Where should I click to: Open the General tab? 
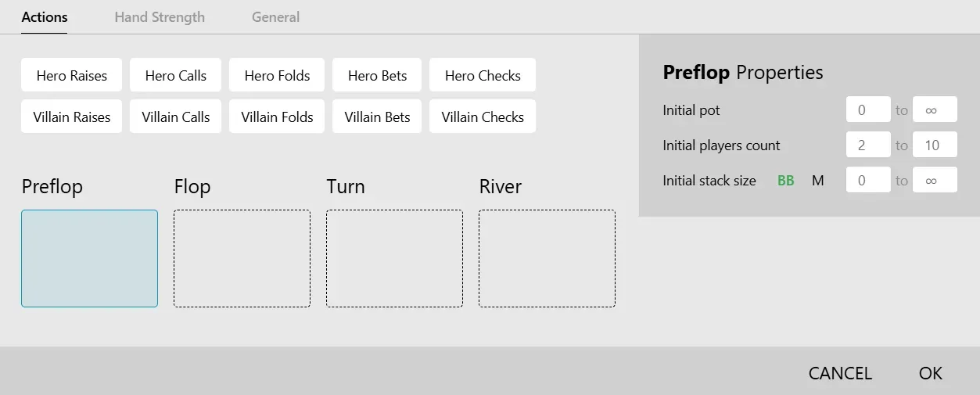[275, 17]
